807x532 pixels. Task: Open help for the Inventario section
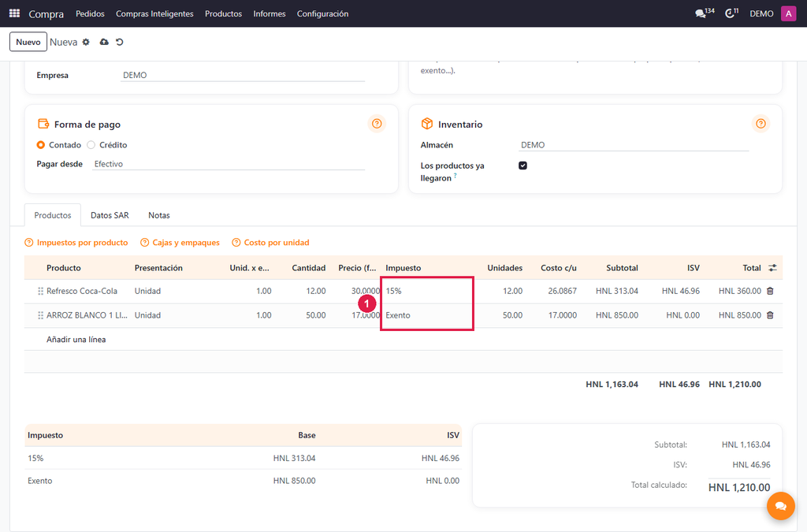click(x=761, y=124)
